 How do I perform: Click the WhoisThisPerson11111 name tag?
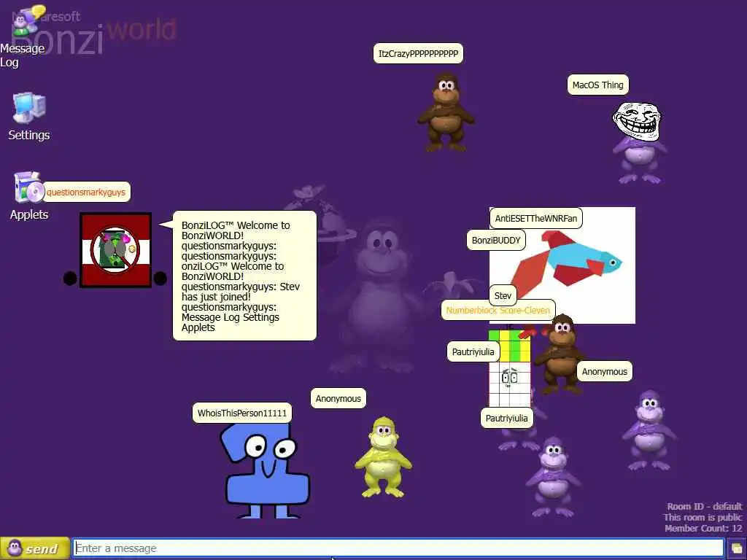tap(242, 413)
